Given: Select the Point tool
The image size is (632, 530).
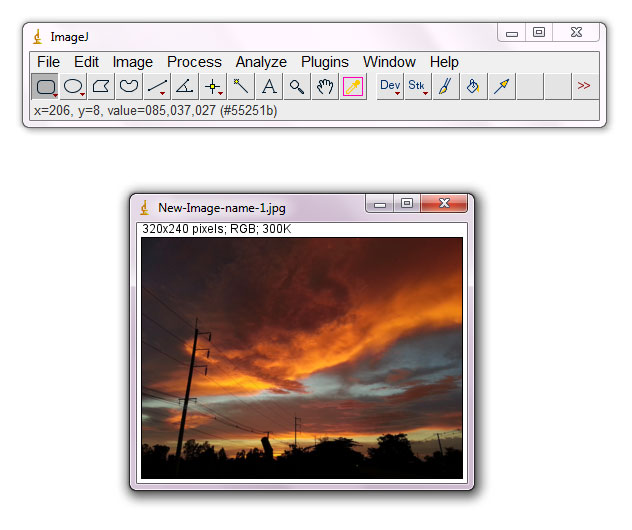Looking at the screenshot, I should (213, 86).
